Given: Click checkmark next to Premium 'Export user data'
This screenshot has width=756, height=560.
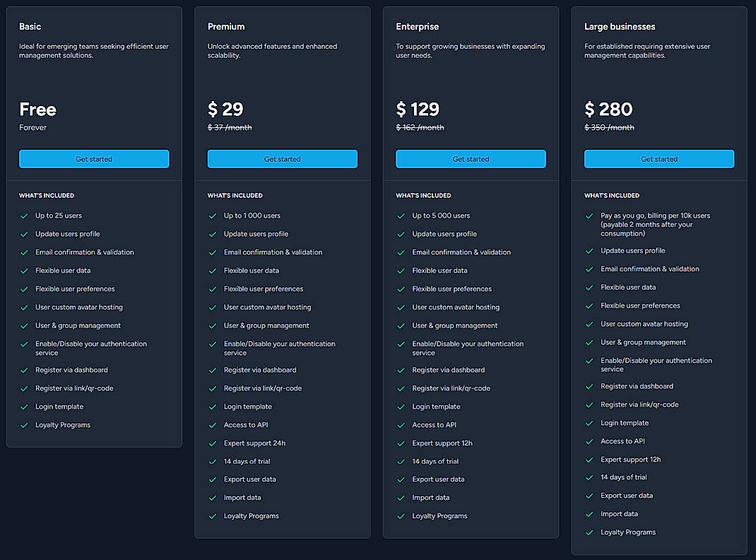Looking at the screenshot, I should tap(212, 480).
